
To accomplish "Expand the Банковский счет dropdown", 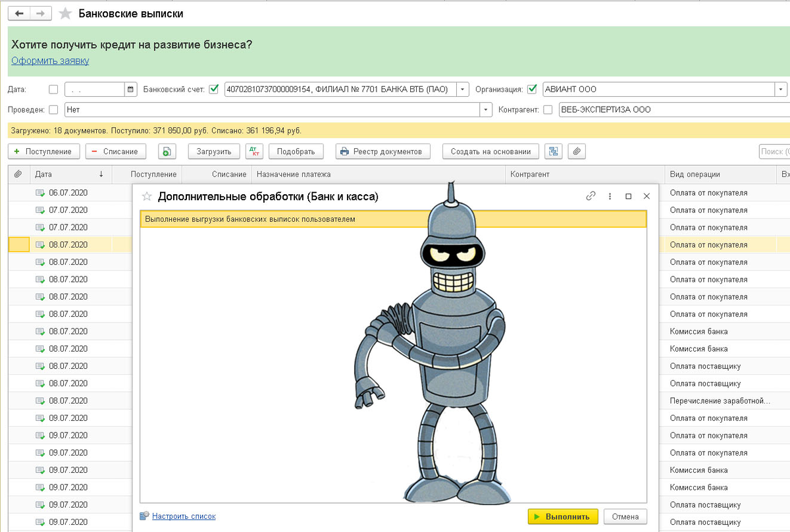I will (463, 90).
